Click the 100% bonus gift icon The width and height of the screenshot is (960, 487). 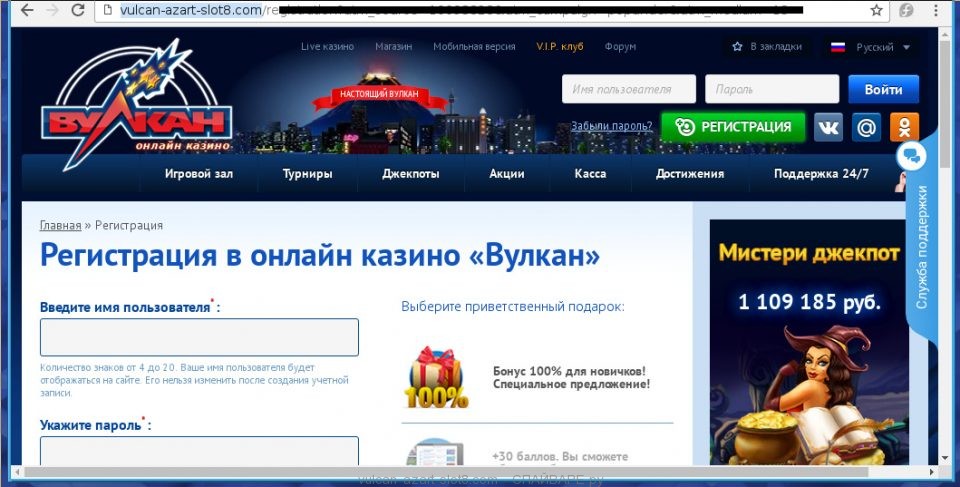point(436,377)
